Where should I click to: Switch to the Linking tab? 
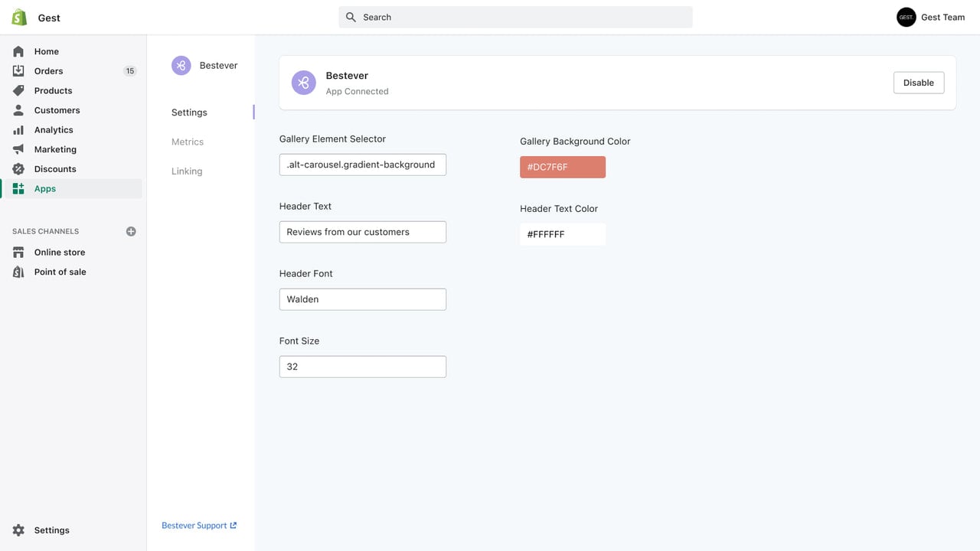187,171
